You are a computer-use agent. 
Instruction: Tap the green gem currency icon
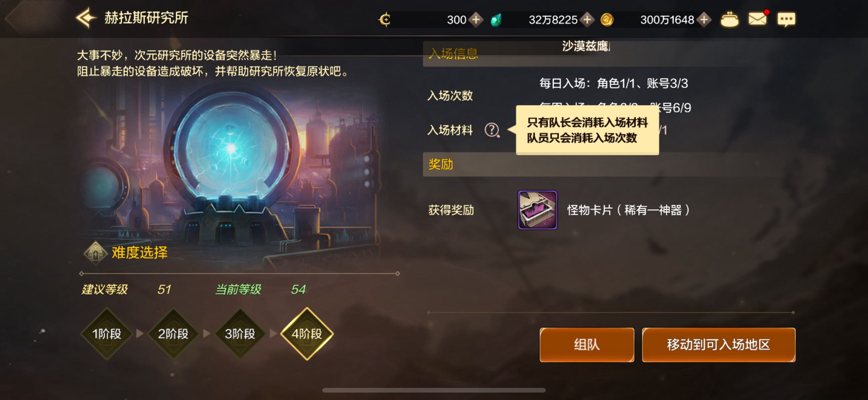[x=496, y=20]
